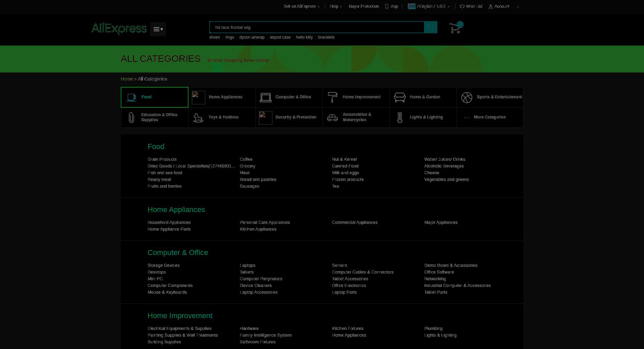
Task: Open Servers subcategory
Action: [339, 265]
